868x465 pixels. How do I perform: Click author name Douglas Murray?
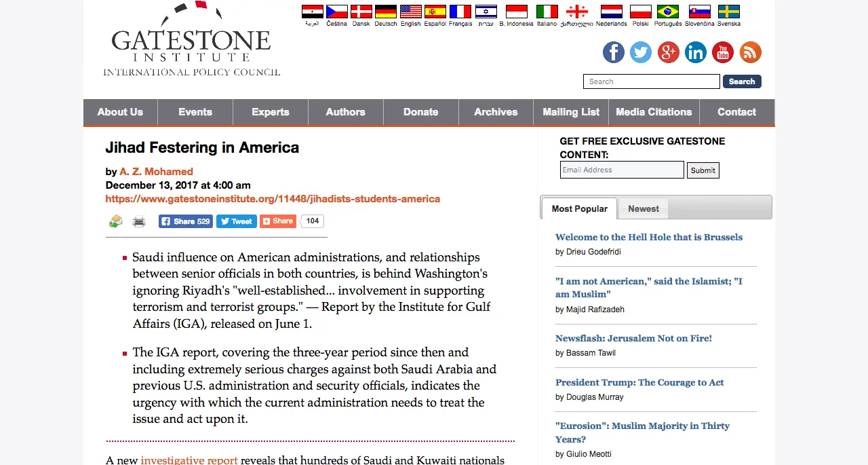coord(595,397)
